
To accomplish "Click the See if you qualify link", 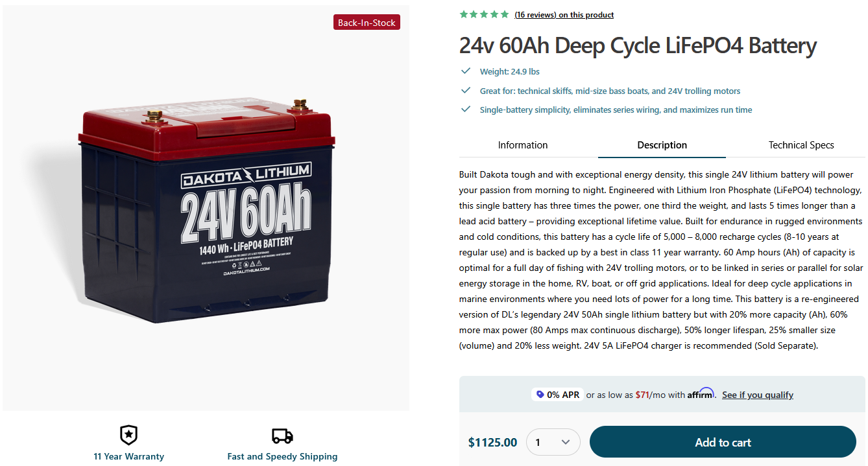I will tap(757, 395).
